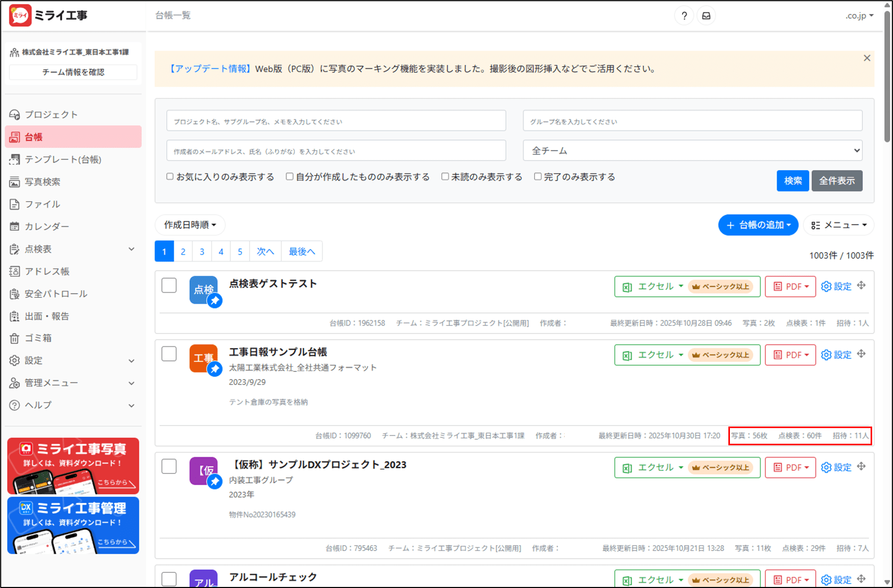893x588 pixels.
Task: Select the checkbox for 工事日報サンプル台帳
Action: pos(169,354)
